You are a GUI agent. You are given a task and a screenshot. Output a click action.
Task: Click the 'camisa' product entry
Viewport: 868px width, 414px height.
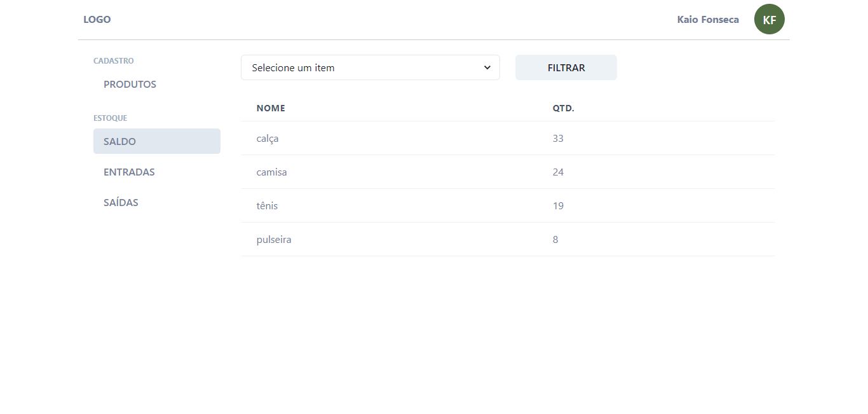[271, 172]
